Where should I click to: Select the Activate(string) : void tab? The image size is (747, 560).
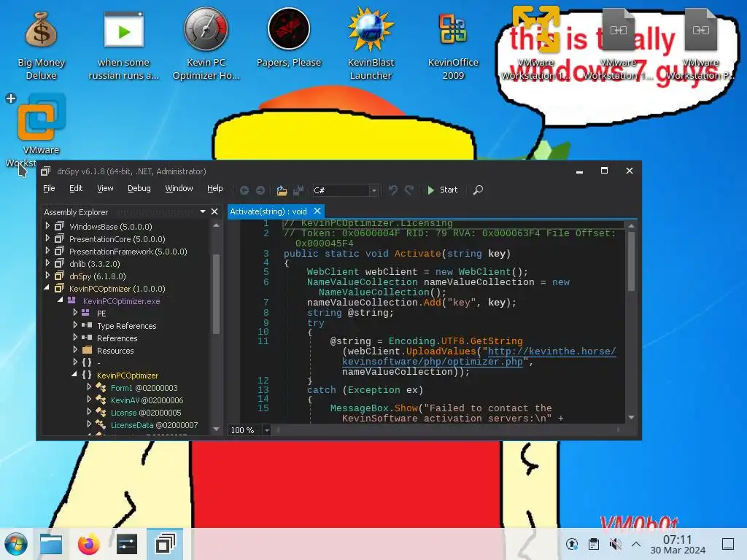coord(268,211)
